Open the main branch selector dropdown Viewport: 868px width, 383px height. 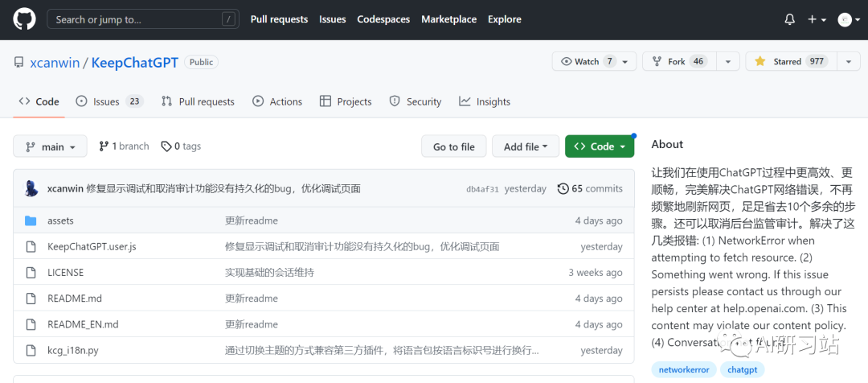point(51,147)
